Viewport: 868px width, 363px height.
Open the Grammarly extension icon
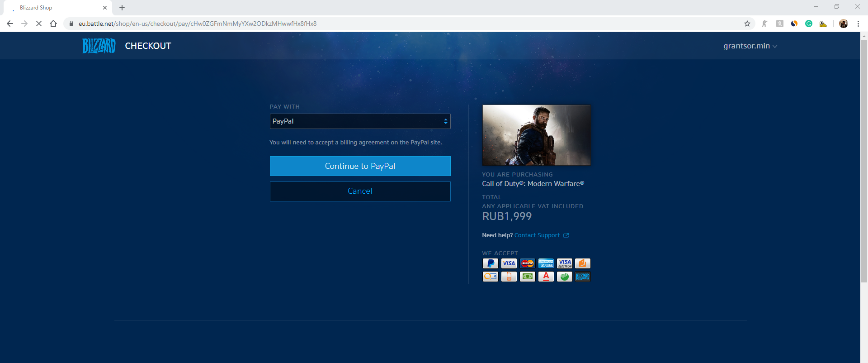point(809,24)
